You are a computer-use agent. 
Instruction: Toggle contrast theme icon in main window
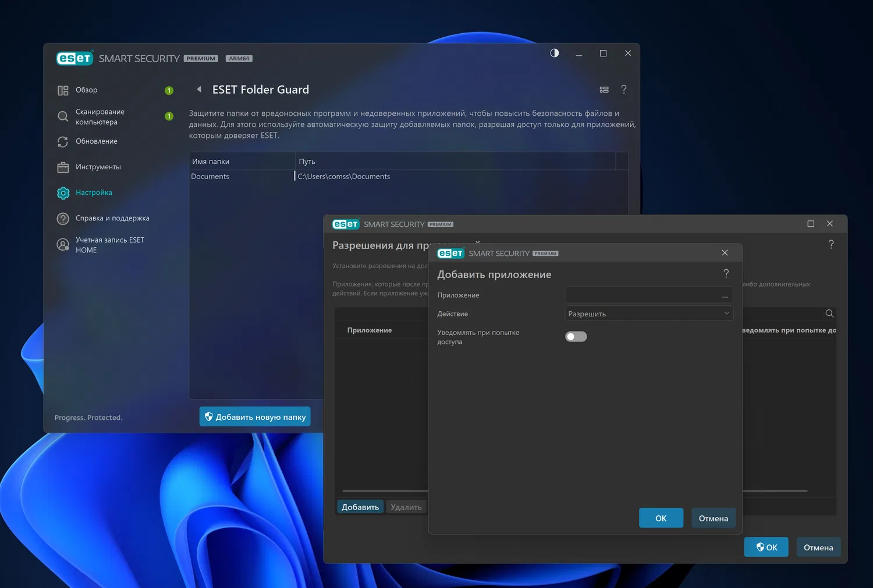555,53
